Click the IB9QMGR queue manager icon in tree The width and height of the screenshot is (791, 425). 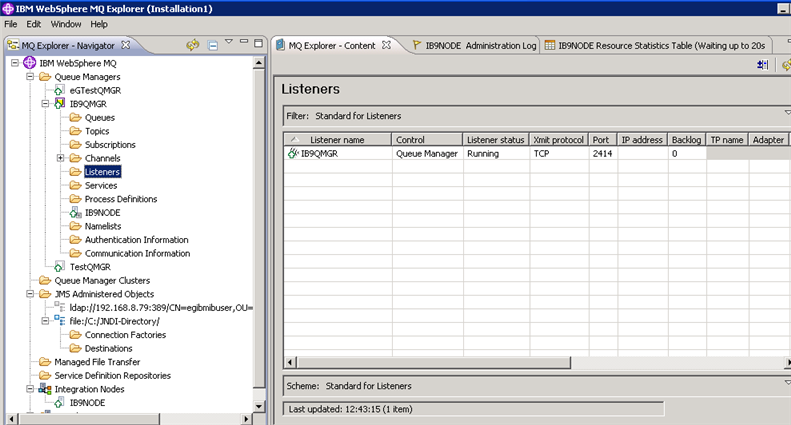click(60, 103)
